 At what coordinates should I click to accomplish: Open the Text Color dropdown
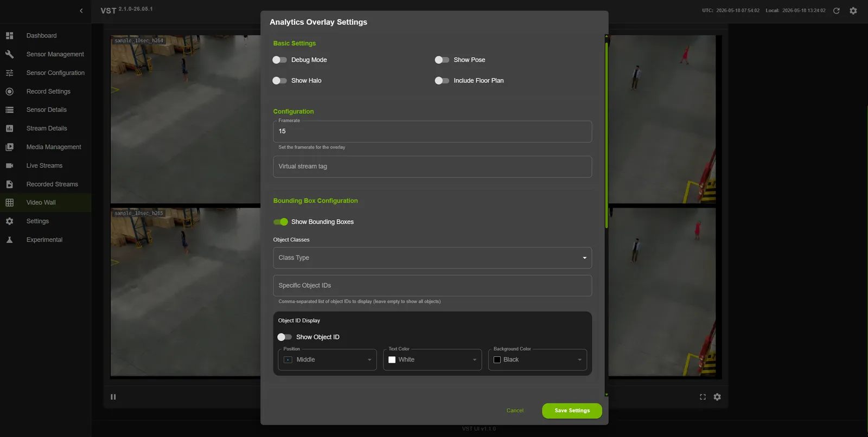tap(432, 360)
